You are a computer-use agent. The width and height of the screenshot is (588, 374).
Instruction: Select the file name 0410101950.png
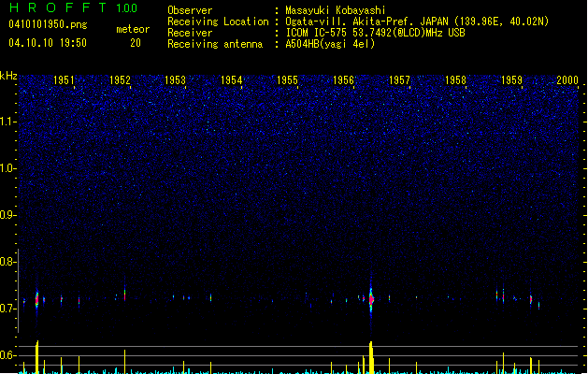pyautogui.click(x=48, y=24)
